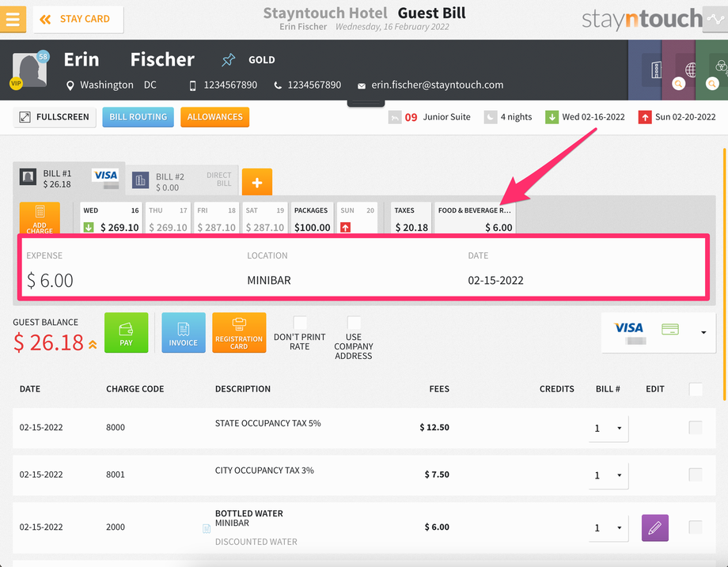
Task: Select the THU 17 day tab
Action: (168, 218)
